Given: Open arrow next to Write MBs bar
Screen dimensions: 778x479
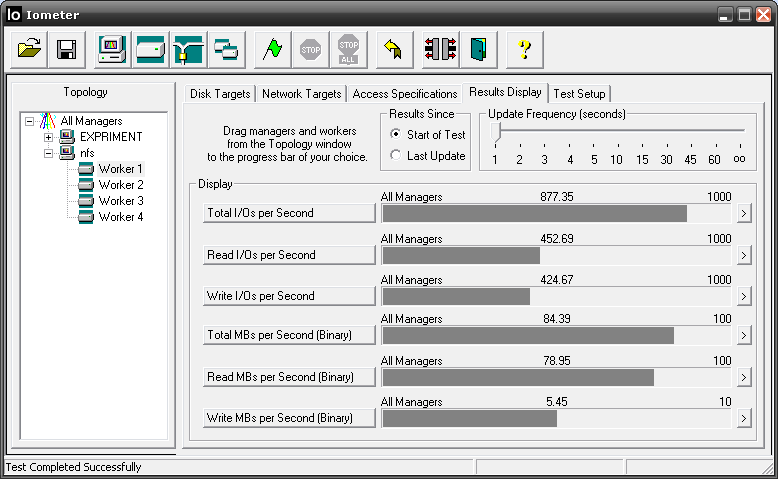Looking at the screenshot, I should (743, 418).
